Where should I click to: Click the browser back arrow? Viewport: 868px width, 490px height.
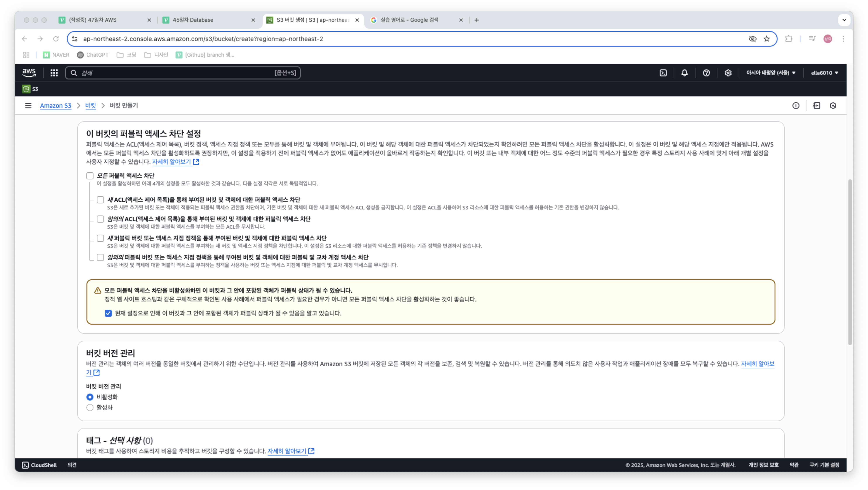coord(24,39)
